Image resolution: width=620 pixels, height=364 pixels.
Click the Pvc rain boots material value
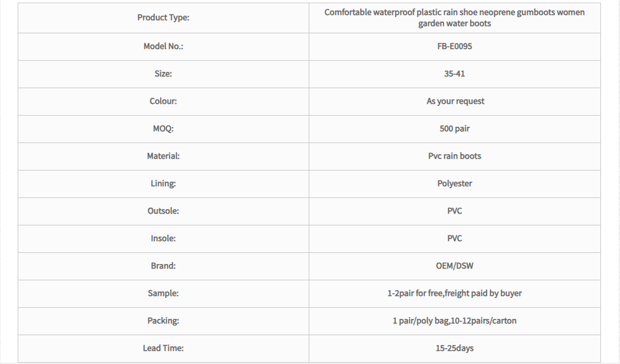click(x=455, y=156)
